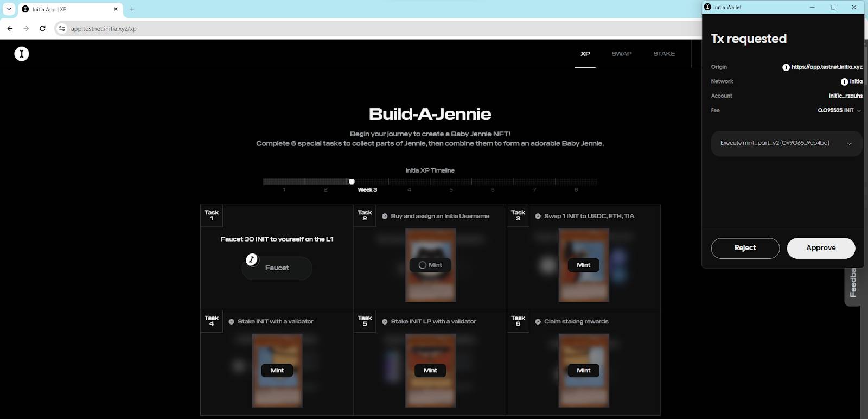The width and height of the screenshot is (868, 419).
Task: Click the Initia logo in page header
Action: click(22, 54)
